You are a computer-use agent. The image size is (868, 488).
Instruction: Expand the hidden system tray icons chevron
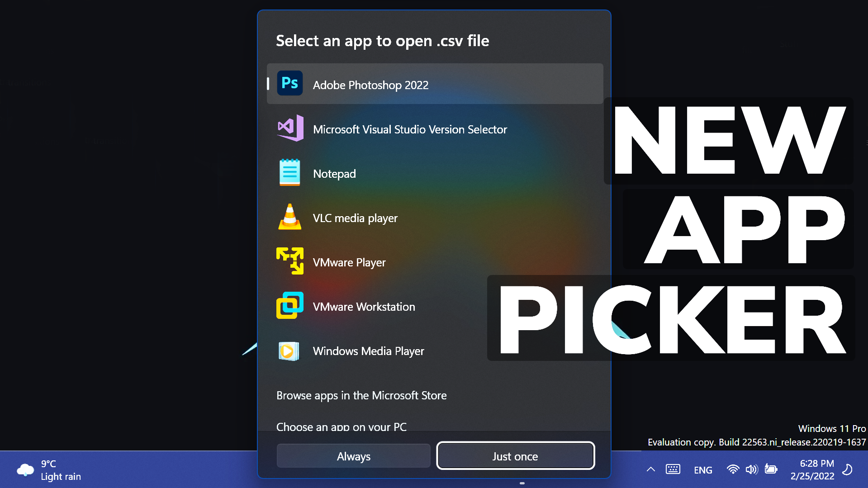point(650,470)
